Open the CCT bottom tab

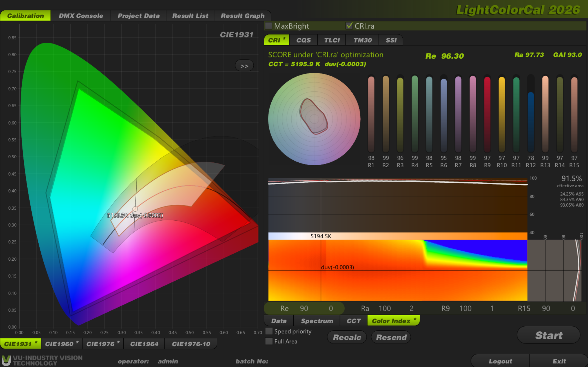[354, 321]
